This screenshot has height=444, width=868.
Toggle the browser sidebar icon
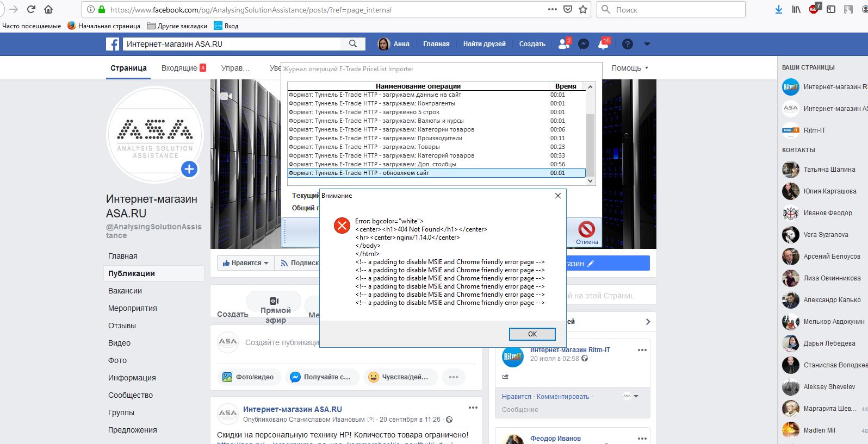(x=831, y=9)
